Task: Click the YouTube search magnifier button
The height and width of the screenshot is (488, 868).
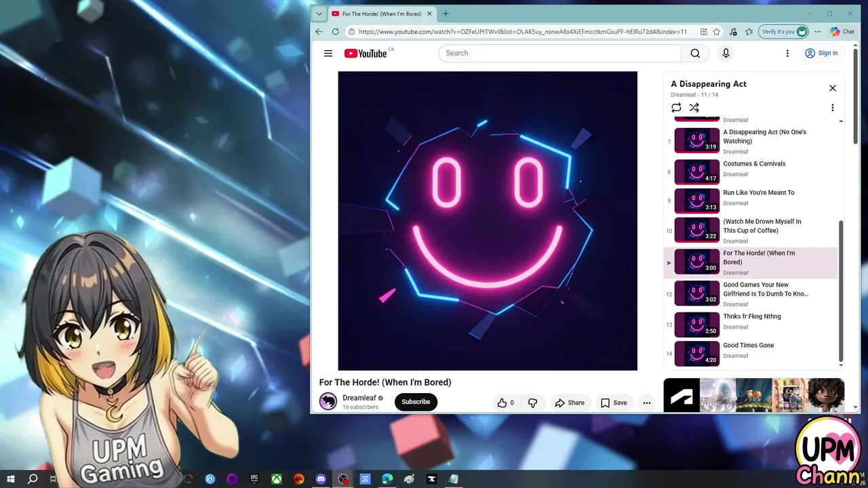Action: pyautogui.click(x=695, y=54)
